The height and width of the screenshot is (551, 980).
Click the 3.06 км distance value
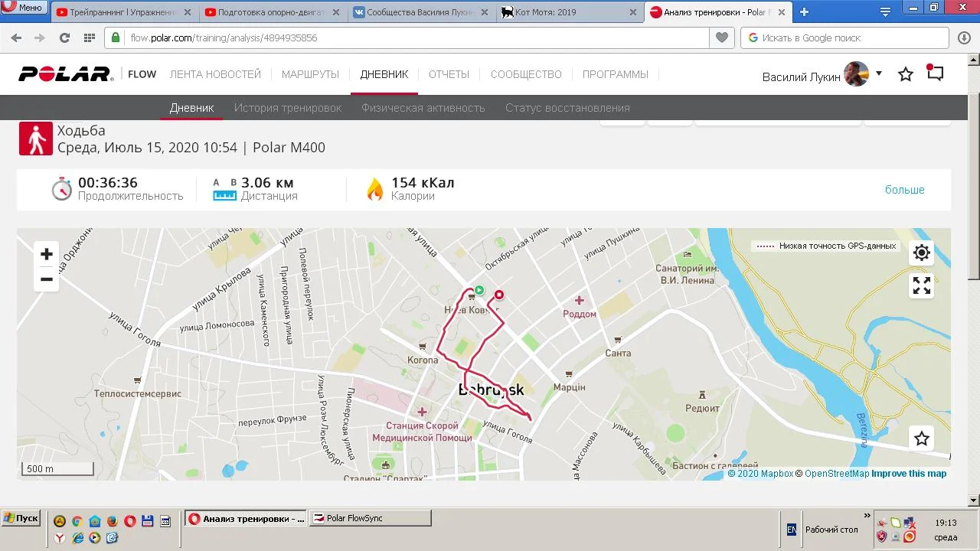click(x=267, y=183)
